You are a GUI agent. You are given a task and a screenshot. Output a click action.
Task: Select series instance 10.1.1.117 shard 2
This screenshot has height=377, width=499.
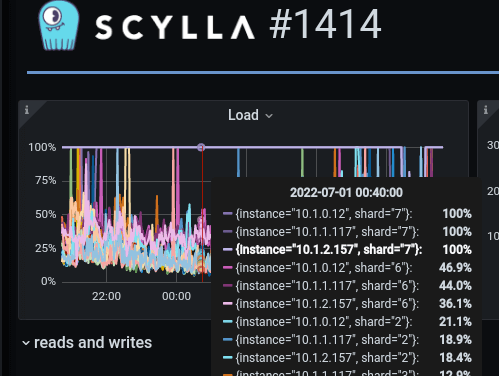click(327, 340)
